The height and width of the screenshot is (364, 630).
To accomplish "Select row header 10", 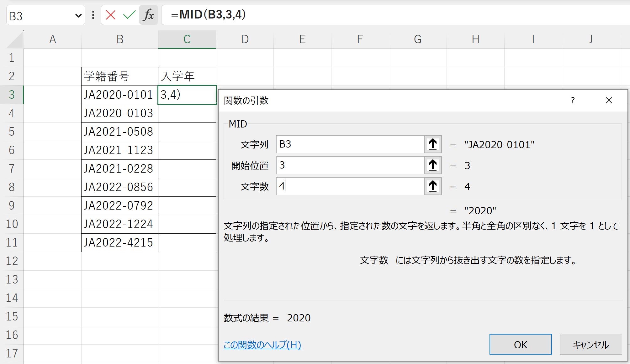I will (12, 224).
